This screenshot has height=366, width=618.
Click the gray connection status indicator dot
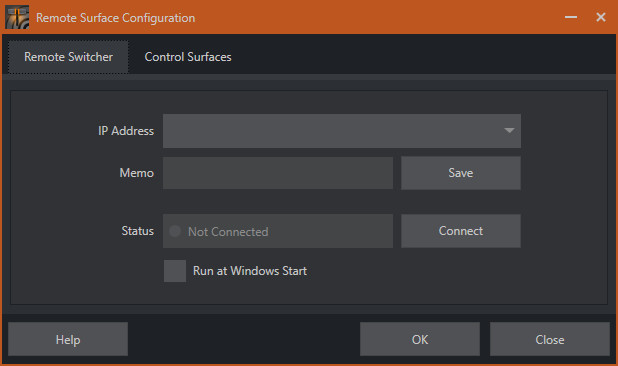(x=175, y=231)
